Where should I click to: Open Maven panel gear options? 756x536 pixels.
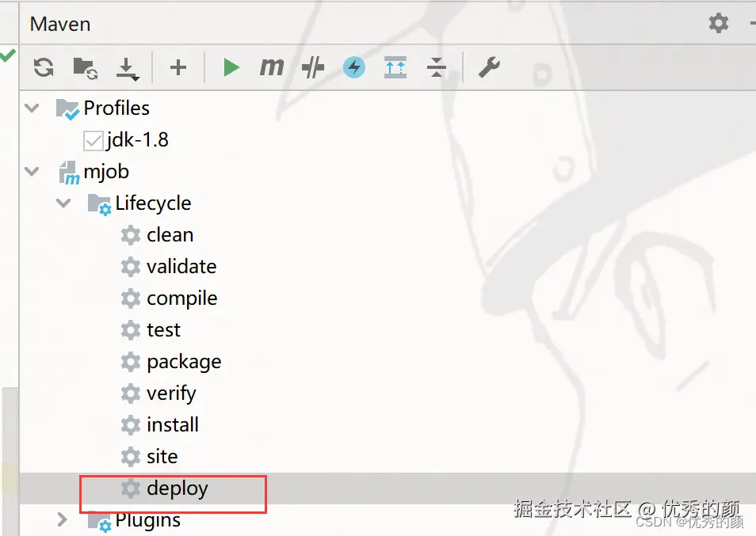click(x=719, y=23)
